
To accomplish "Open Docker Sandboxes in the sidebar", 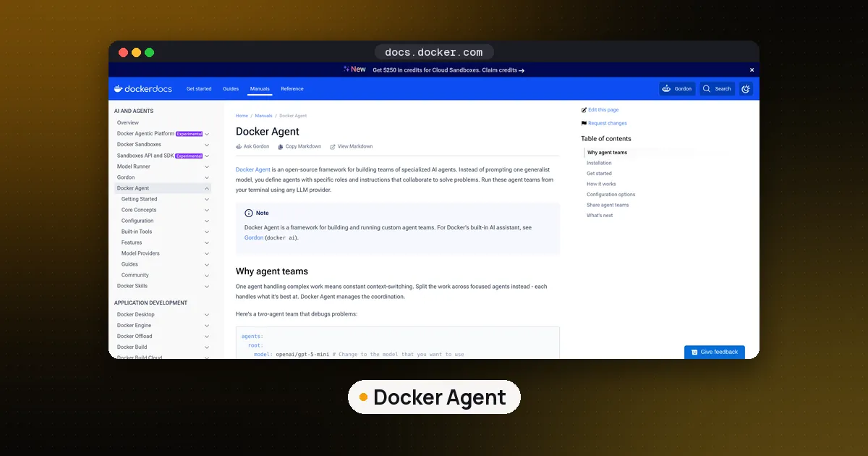I will pos(139,145).
